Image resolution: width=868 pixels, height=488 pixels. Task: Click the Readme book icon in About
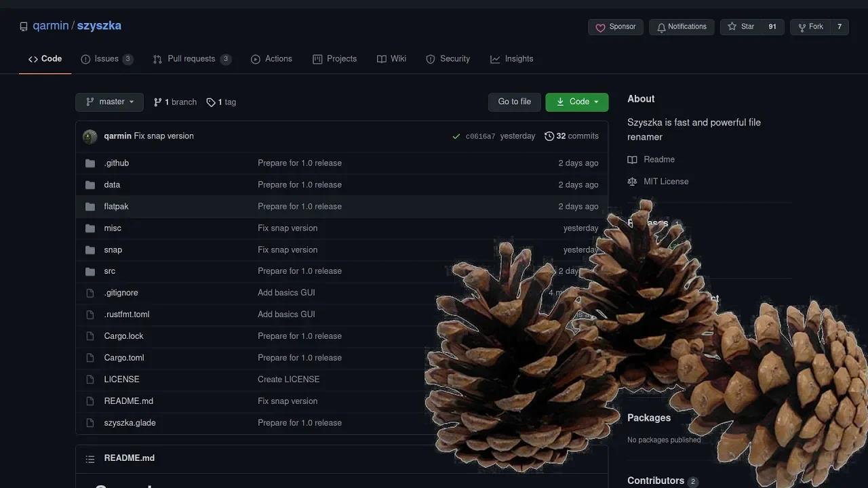632,160
